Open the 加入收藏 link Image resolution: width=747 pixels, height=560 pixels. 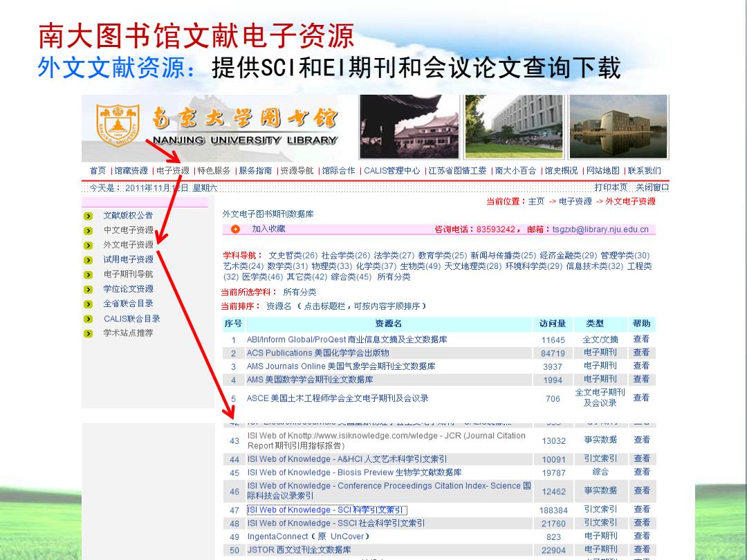pyautogui.click(x=268, y=229)
